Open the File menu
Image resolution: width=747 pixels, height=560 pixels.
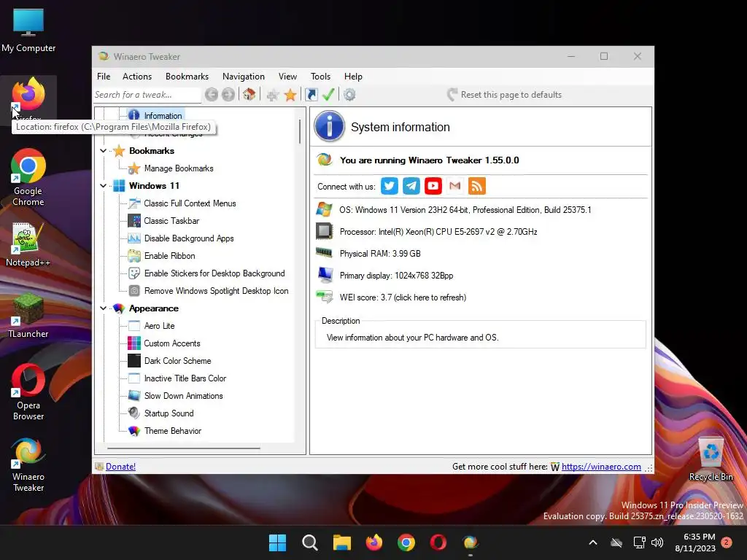point(104,76)
